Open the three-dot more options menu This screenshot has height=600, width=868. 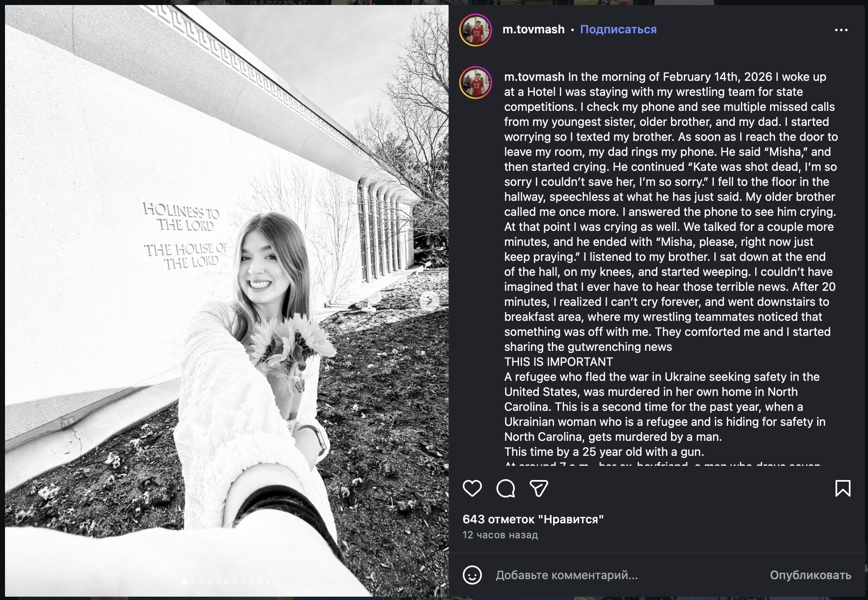(x=841, y=30)
